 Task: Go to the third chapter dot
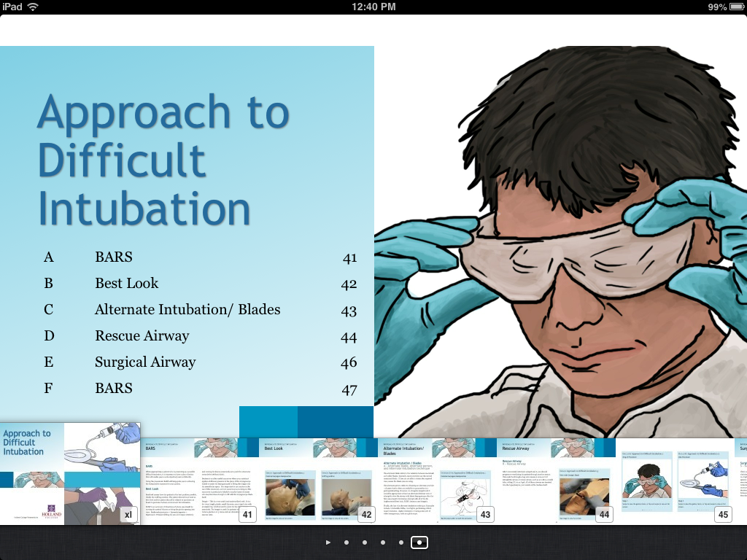(382, 542)
